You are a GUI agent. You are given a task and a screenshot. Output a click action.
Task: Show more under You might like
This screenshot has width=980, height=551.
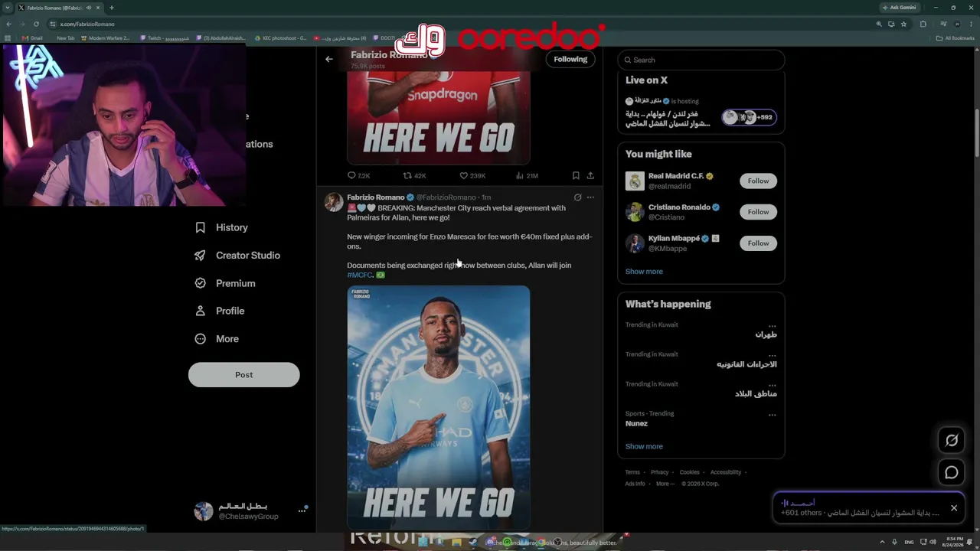click(x=644, y=272)
